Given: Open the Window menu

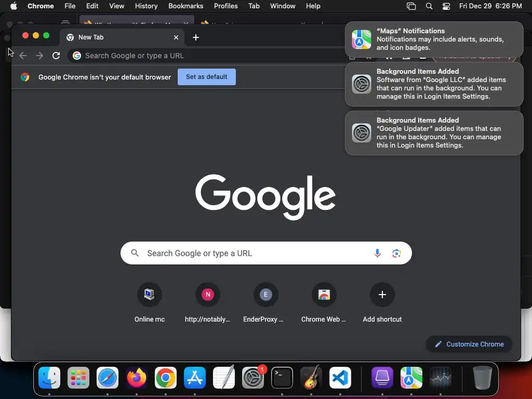Looking at the screenshot, I should [283, 6].
